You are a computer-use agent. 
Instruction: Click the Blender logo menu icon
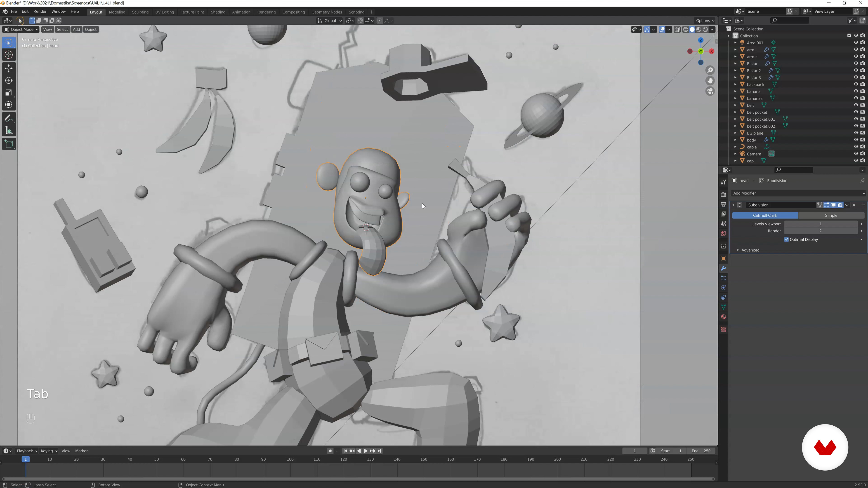[x=5, y=12]
